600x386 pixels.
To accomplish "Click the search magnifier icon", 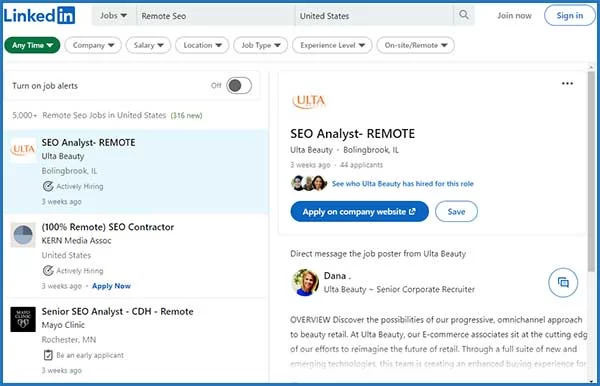I will (463, 15).
